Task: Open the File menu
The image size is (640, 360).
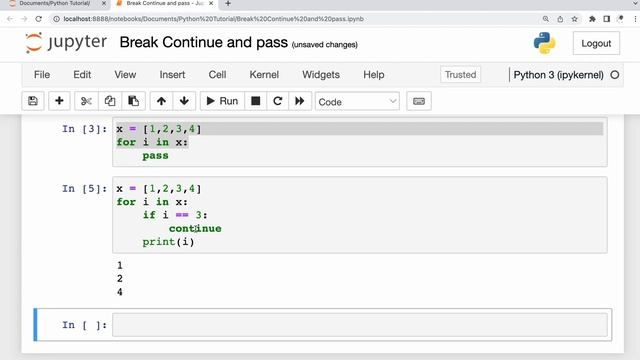Action: [42, 75]
